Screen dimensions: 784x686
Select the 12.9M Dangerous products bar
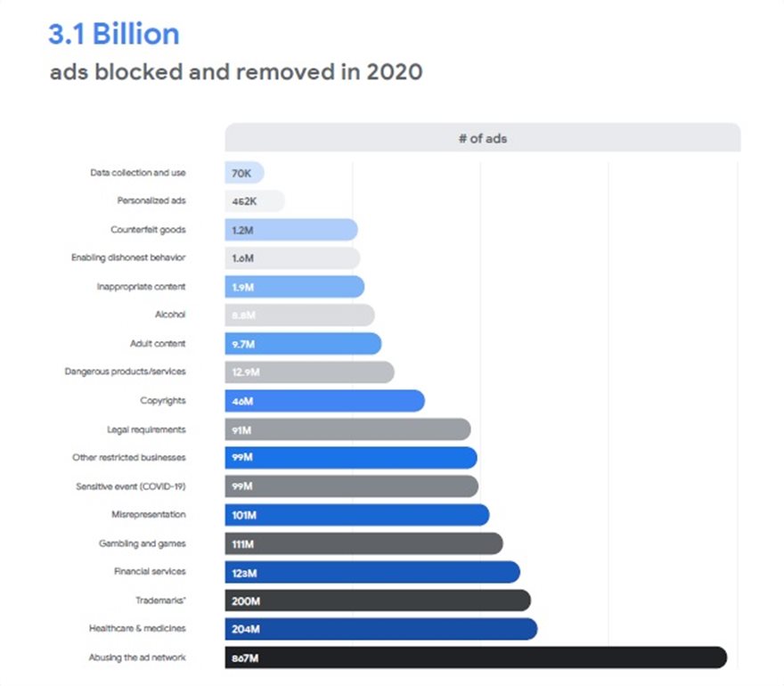click(308, 372)
